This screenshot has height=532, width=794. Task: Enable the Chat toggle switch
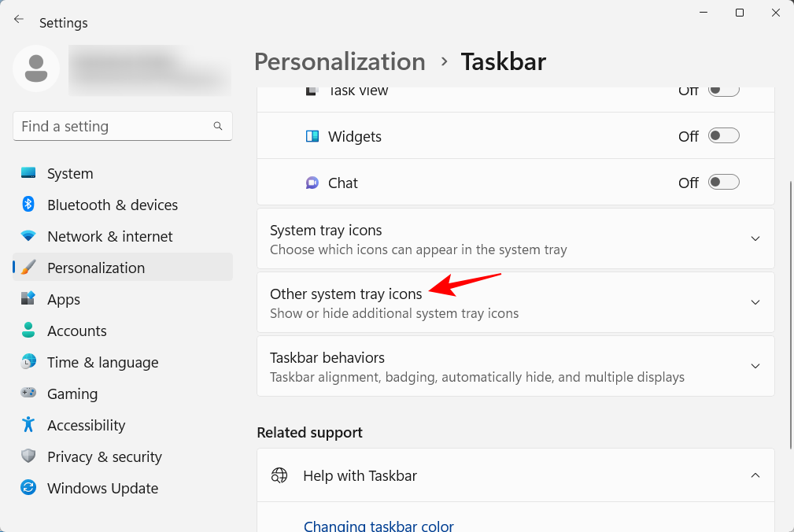coord(723,183)
